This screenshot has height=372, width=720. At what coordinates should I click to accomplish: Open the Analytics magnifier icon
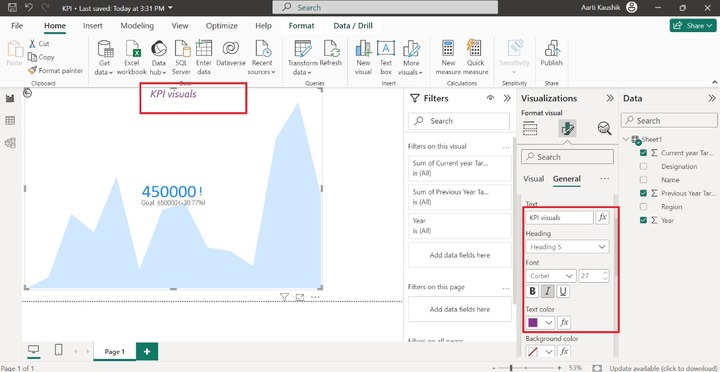[x=604, y=129]
